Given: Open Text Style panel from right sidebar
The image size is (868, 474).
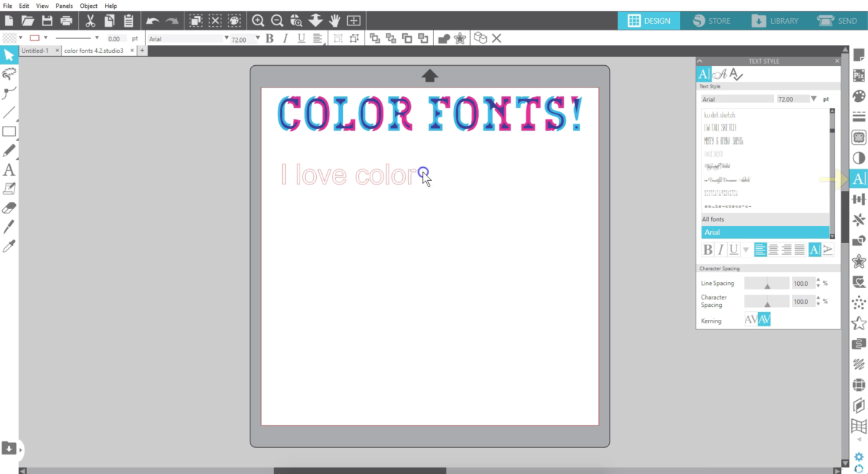Looking at the screenshot, I should 859,179.
